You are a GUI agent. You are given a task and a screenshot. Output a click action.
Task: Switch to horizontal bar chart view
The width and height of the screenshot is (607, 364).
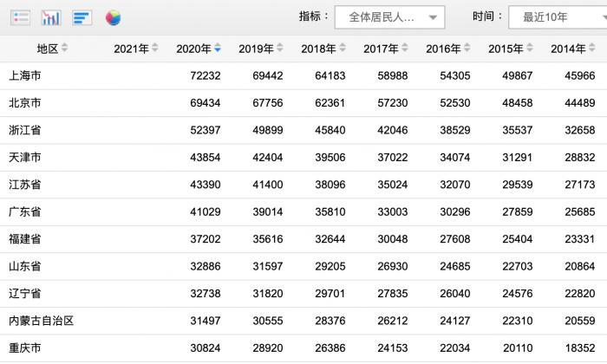tap(82, 18)
